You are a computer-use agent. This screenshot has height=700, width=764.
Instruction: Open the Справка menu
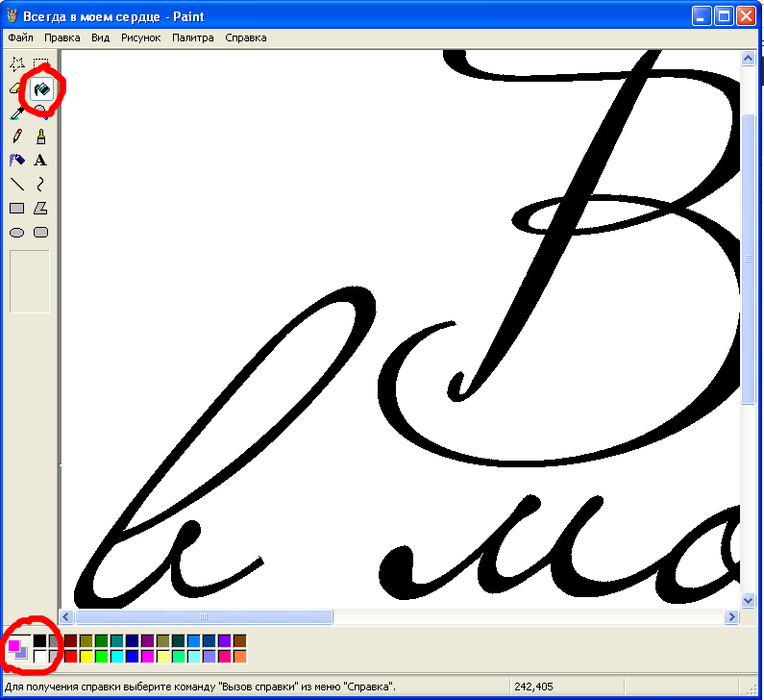[x=246, y=37]
